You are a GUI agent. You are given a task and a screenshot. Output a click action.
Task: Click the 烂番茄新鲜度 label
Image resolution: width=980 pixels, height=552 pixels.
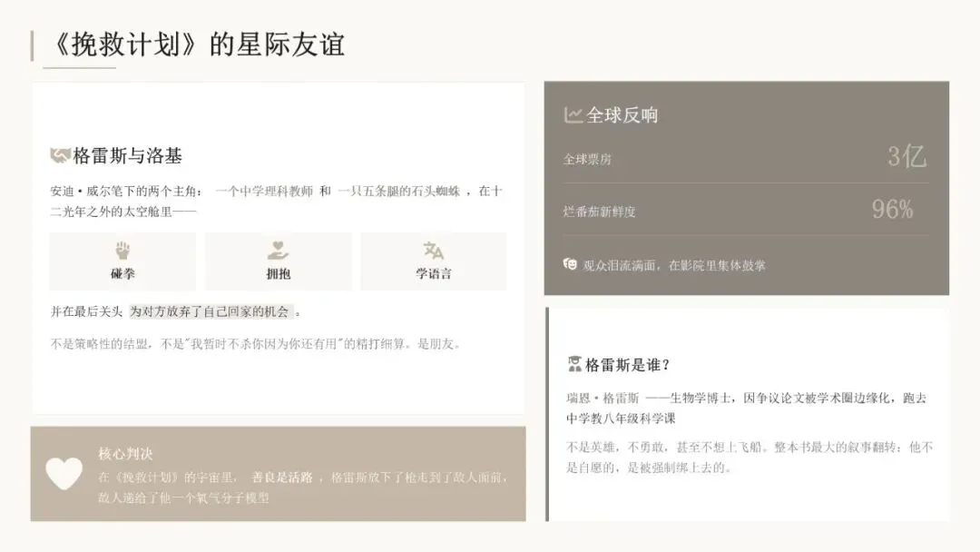(599, 212)
